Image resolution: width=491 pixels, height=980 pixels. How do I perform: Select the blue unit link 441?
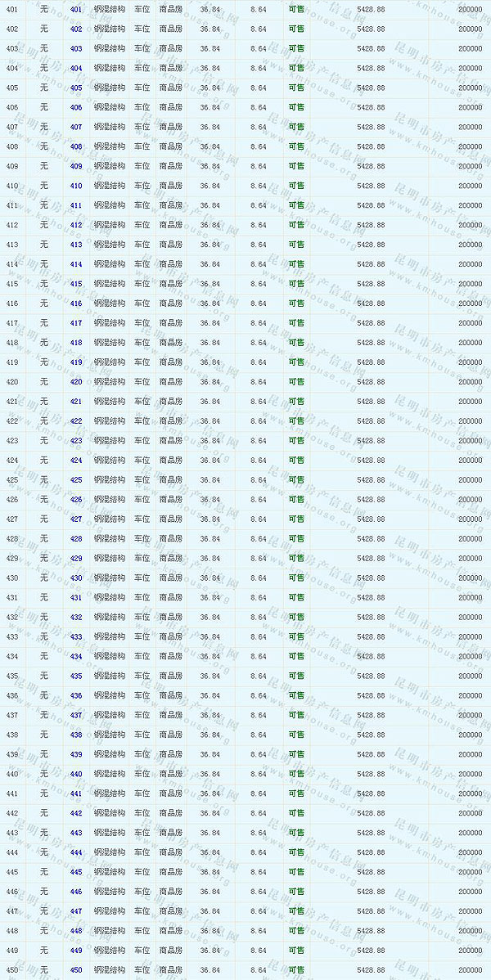76,793
